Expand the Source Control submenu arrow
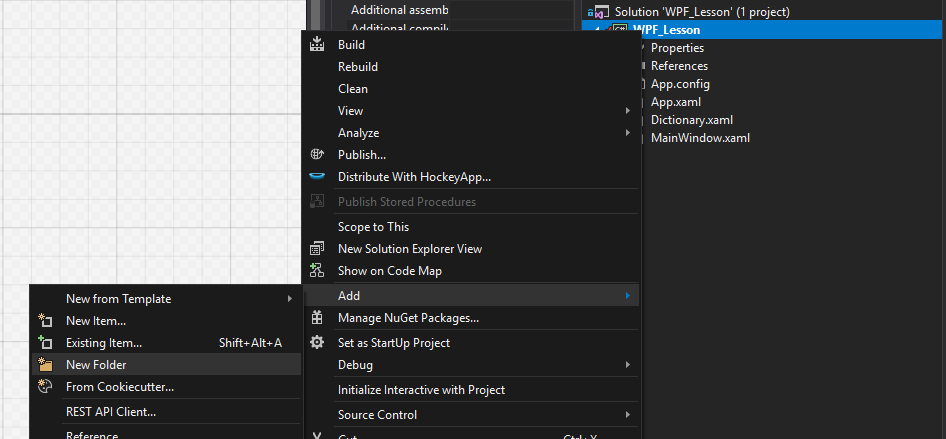Viewport: 946px width, 439px height. tap(627, 415)
